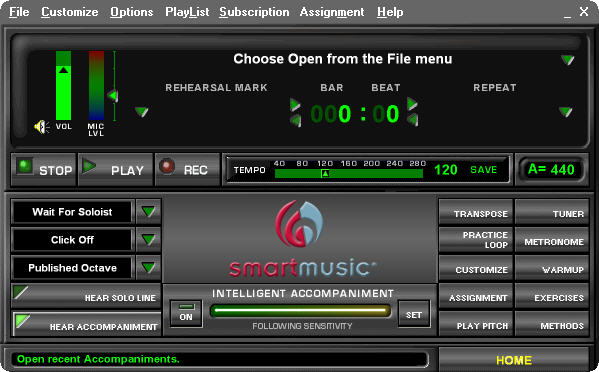Open the Help menu

[x=390, y=12]
